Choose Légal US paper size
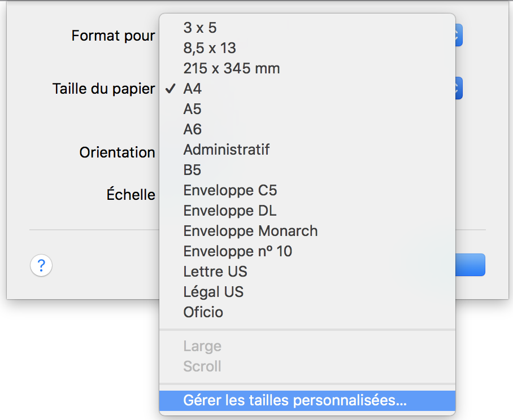 tap(214, 292)
